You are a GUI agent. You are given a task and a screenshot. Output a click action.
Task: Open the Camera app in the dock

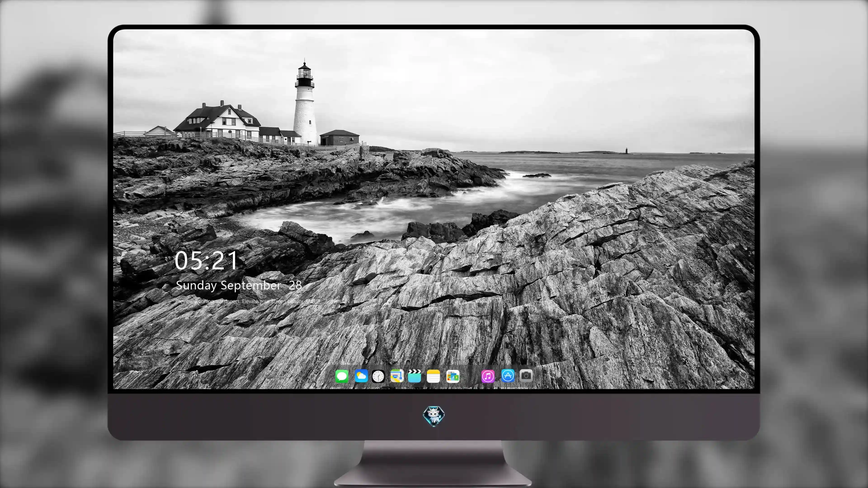(526, 375)
